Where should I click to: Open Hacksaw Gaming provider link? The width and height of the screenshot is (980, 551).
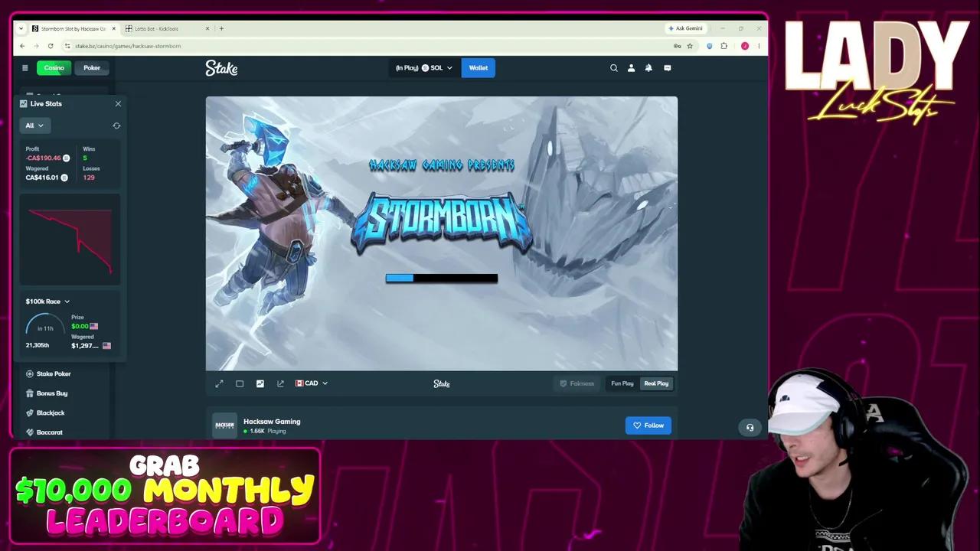click(x=272, y=422)
